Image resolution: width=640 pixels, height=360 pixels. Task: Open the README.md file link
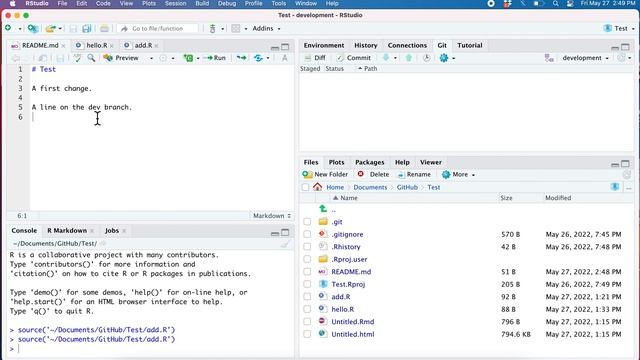[x=351, y=272]
